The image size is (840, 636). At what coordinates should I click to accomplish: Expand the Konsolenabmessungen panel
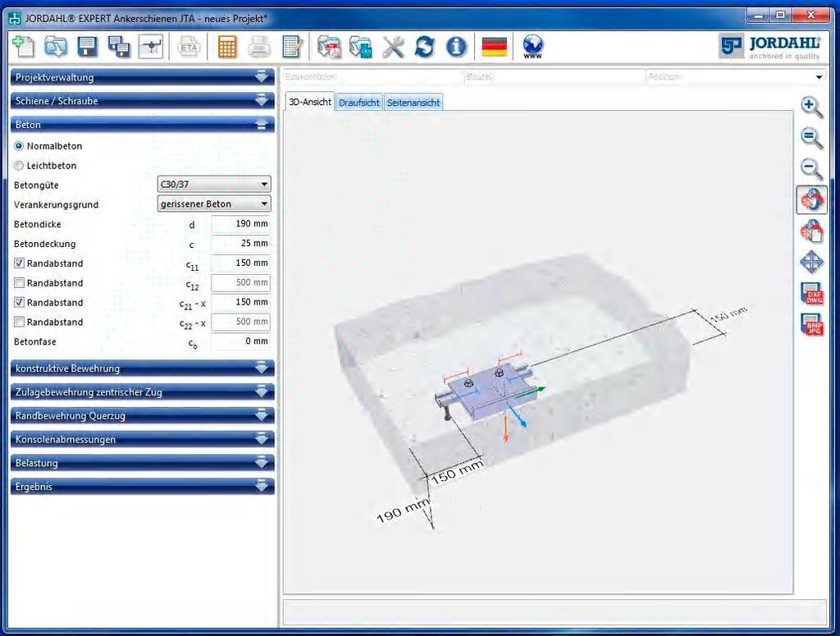pos(143,439)
